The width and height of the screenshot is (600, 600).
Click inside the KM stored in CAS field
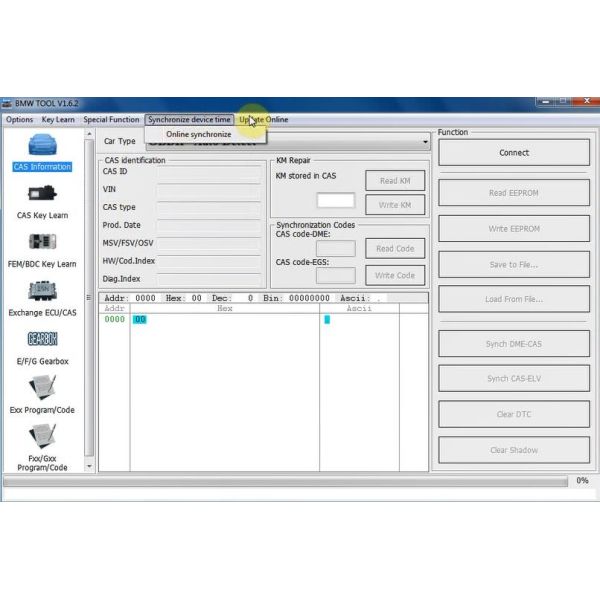pos(335,200)
